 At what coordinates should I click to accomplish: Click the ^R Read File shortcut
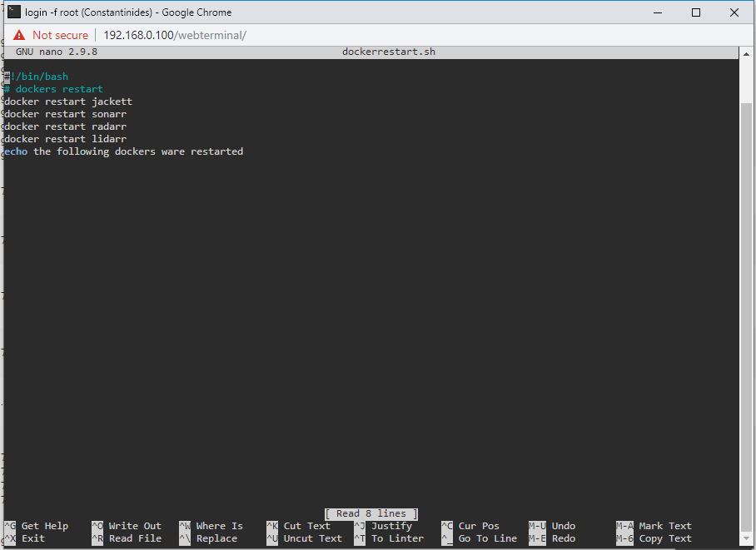(x=127, y=538)
